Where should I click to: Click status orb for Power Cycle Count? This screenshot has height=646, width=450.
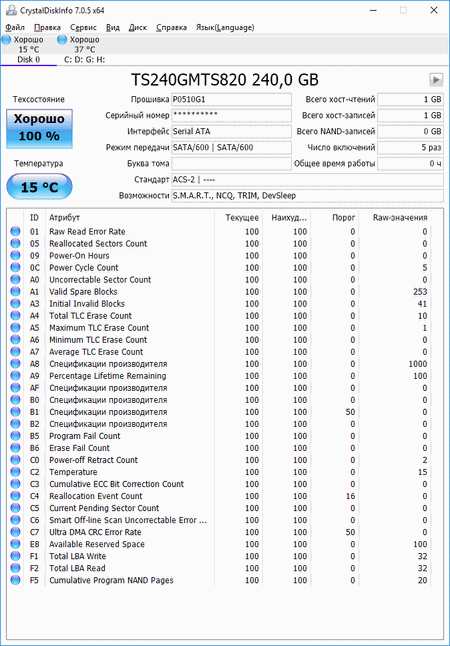15,267
